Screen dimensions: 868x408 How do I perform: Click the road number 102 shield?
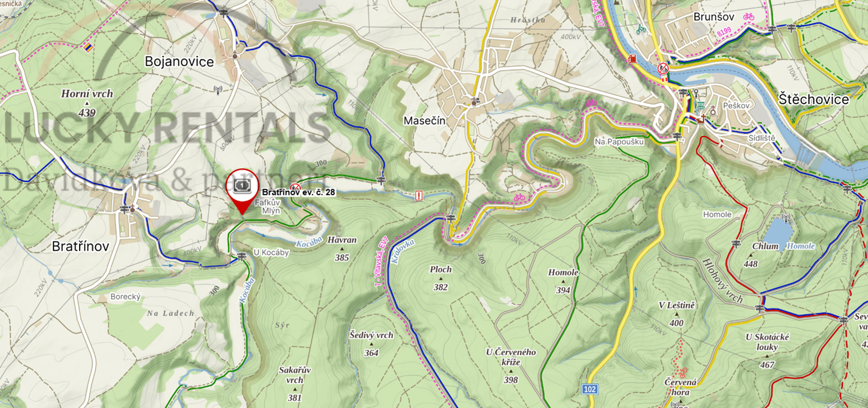pyautogui.click(x=589, y=389)
